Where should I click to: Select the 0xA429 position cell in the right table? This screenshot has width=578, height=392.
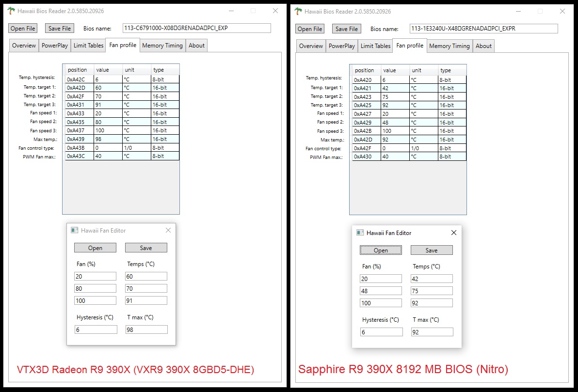tap(367, 122)
